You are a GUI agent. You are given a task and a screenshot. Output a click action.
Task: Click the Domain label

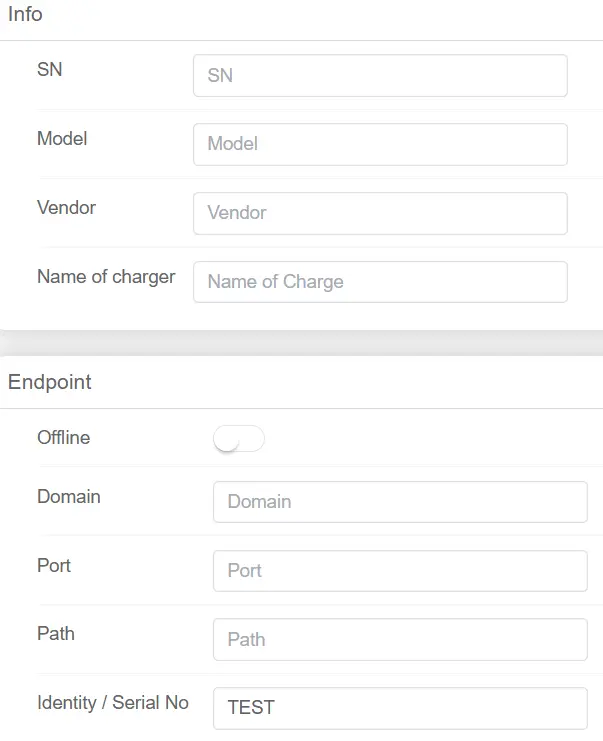(x=69, y=497)
